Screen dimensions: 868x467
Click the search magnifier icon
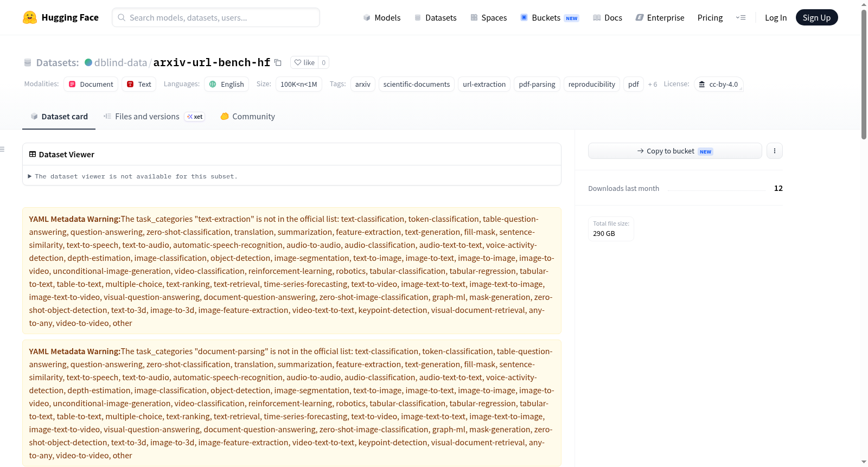pyautogui.click(x=122, y=17)
